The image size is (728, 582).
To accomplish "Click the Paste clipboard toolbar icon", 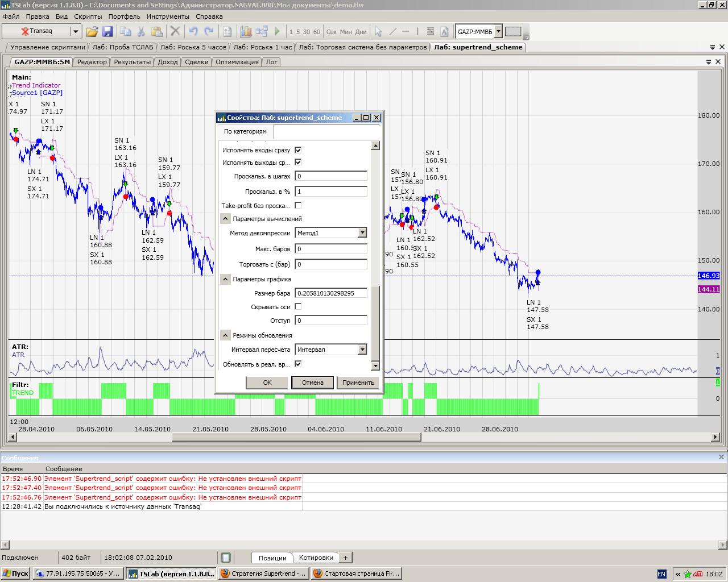I will [x=158, y=32].
